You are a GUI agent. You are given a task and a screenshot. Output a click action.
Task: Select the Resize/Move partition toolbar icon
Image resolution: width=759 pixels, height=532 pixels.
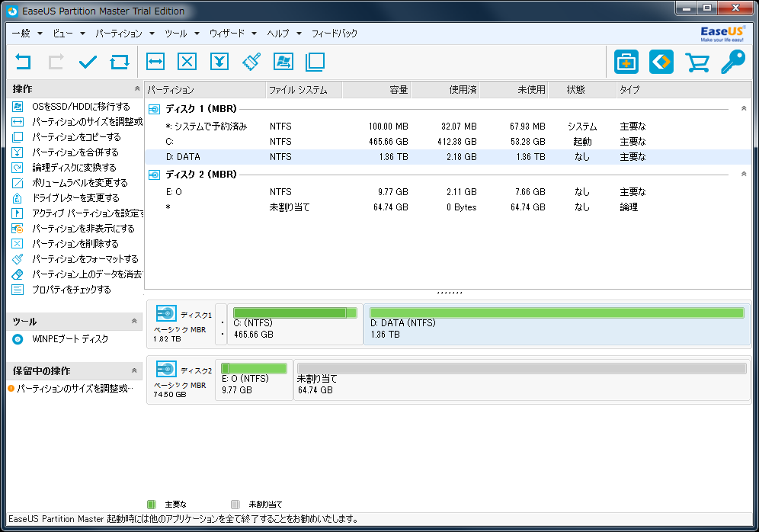tap(155, 62)
